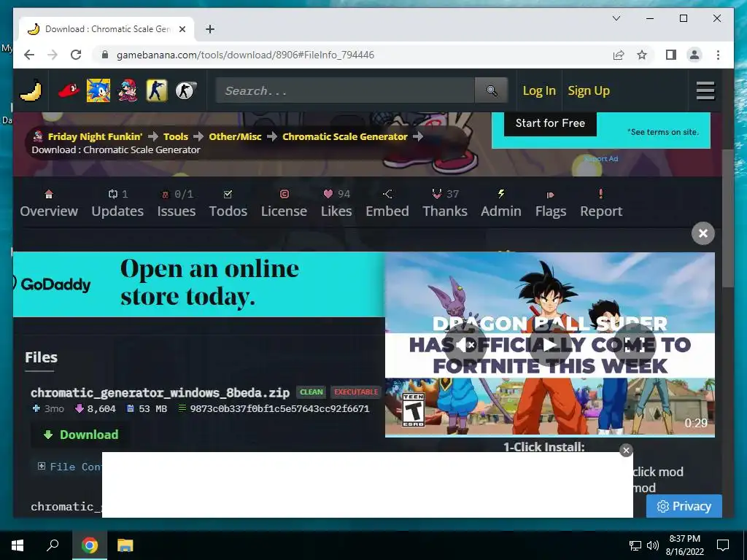Open Chrome three-dot menu
This screenshot has height=560, width=747.
point(718,55)
